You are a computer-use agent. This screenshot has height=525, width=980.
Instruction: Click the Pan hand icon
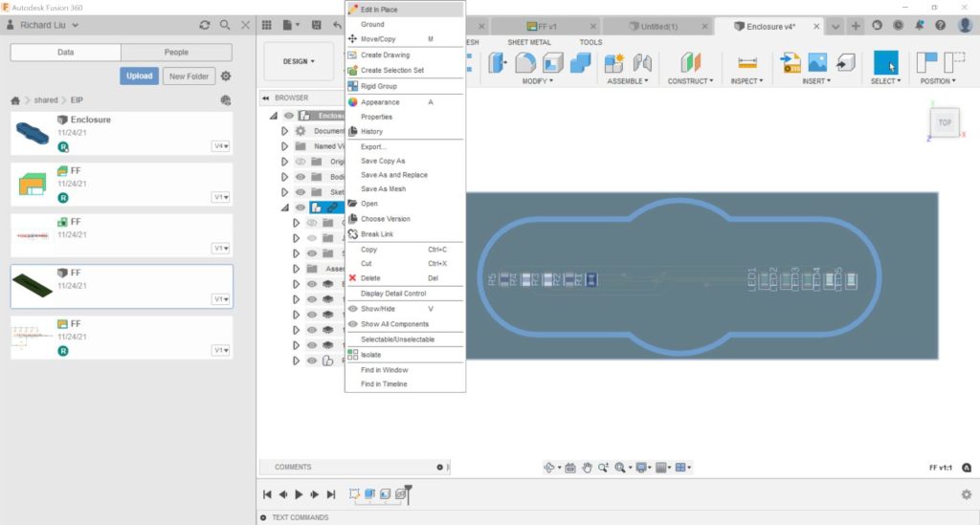pos(588,468)
